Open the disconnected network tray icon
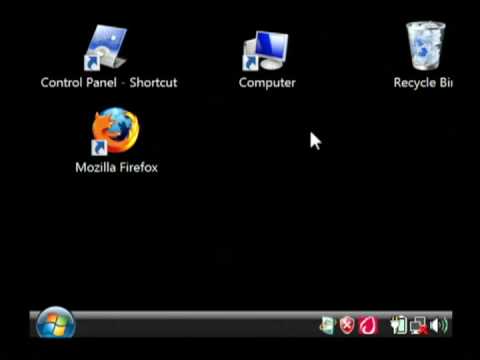The height and width of the screenshot is (360, 480). pos(419,326)
